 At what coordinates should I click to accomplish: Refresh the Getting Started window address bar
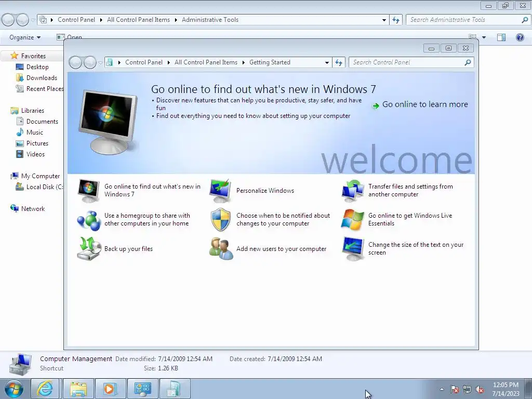pos(339,62)
